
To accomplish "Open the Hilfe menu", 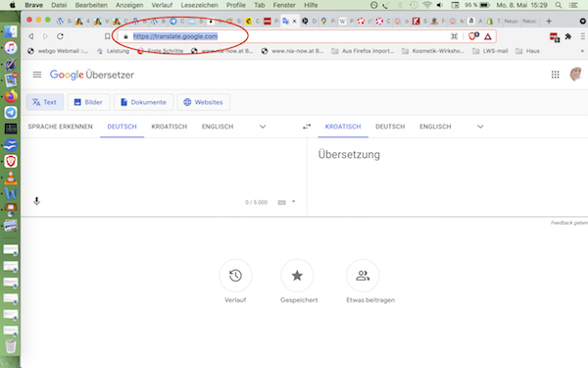I will click(x=311, y=5).
